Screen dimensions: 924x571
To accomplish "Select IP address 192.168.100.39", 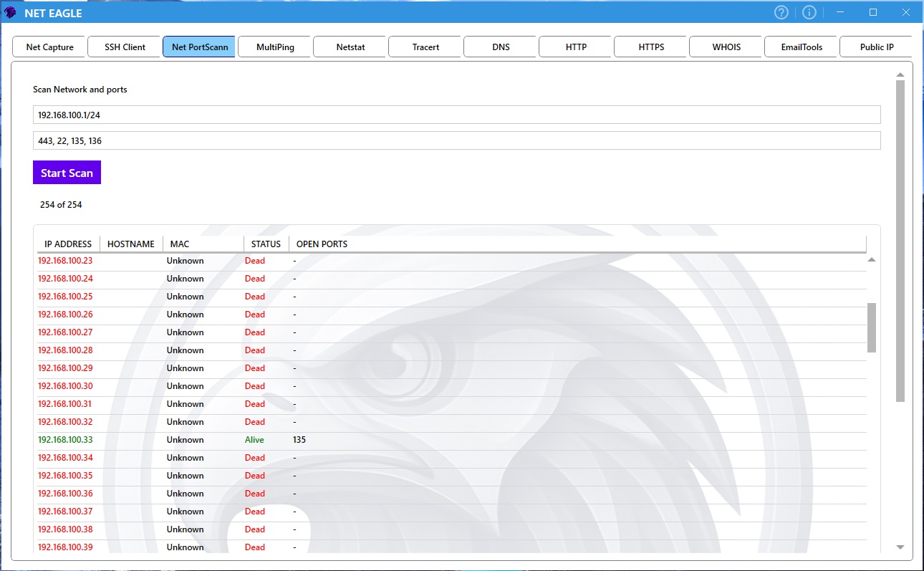I will [65, 547].
